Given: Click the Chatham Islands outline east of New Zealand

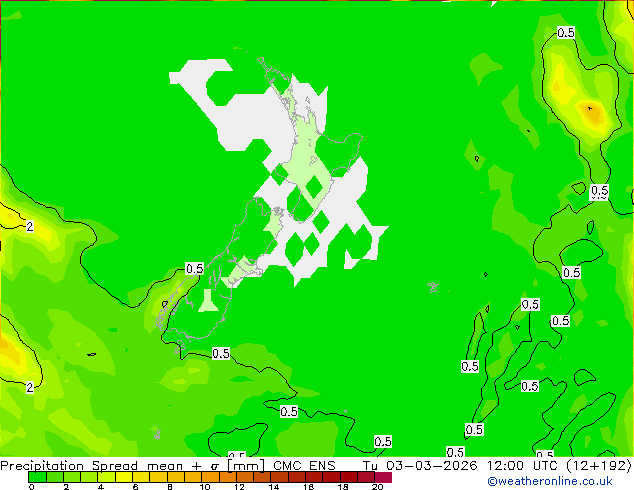Looking at the screenshot, I should (x=433, y=287).
